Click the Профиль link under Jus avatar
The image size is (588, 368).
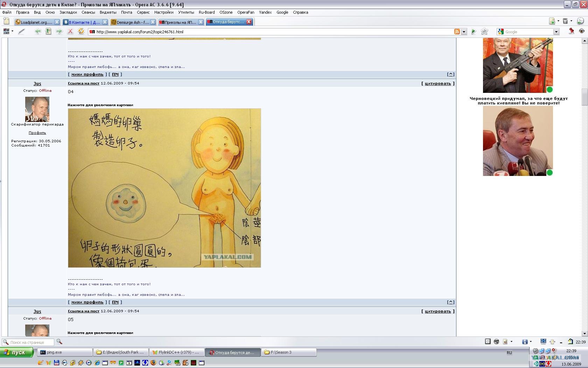click(x=37, y=133)
